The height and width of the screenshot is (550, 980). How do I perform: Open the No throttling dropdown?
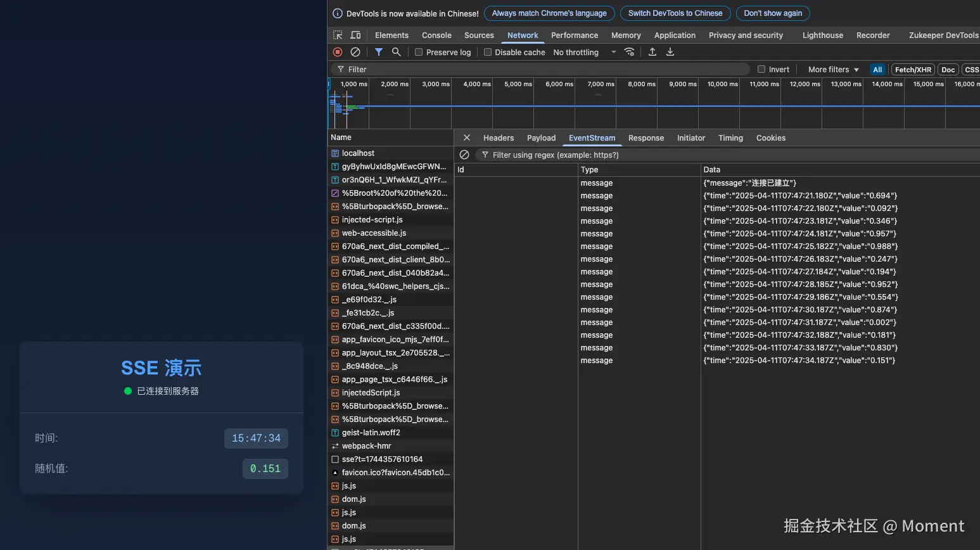(584, 53)
